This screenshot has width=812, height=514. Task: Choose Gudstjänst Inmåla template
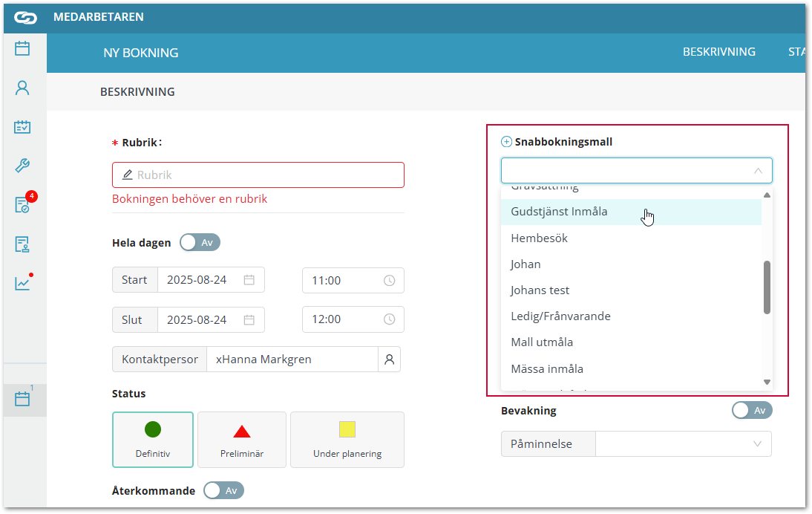632,212
